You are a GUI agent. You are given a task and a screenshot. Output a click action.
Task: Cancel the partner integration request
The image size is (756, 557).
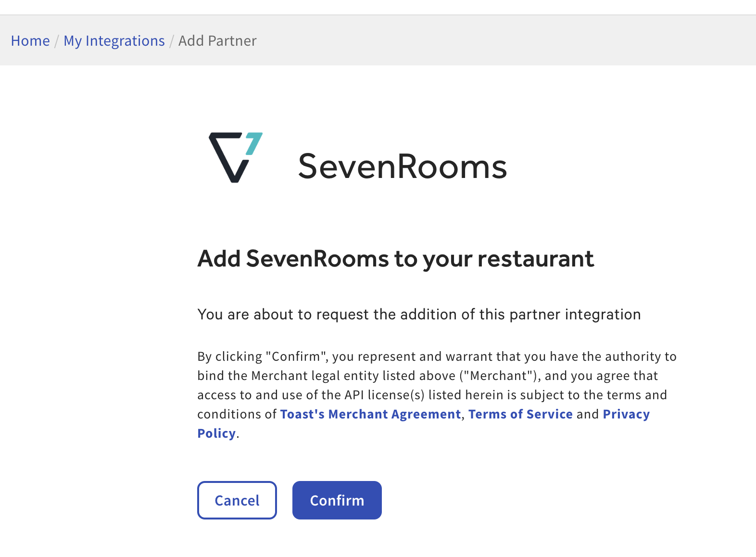pyautogui.click(x=237, y=500)
